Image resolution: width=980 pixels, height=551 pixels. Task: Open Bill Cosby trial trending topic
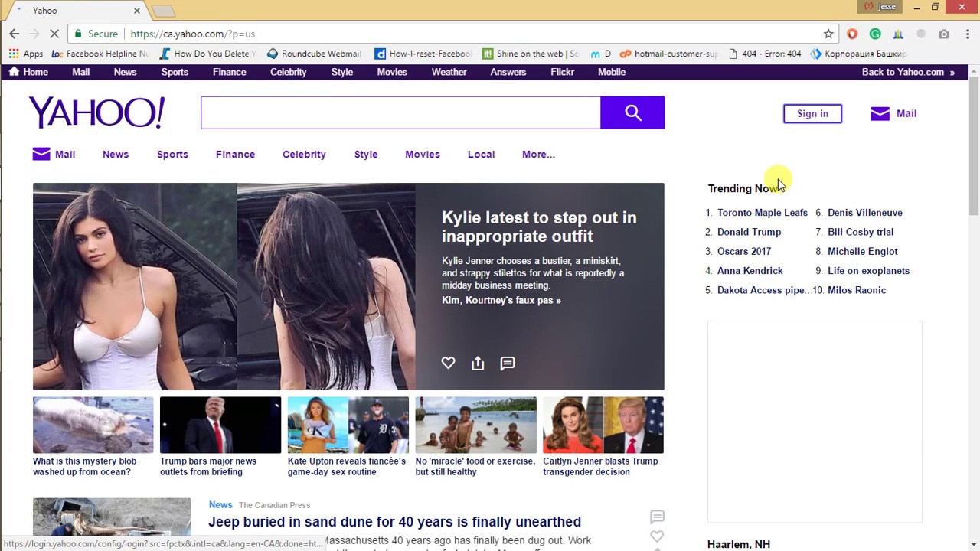click(x=861, y=232)
